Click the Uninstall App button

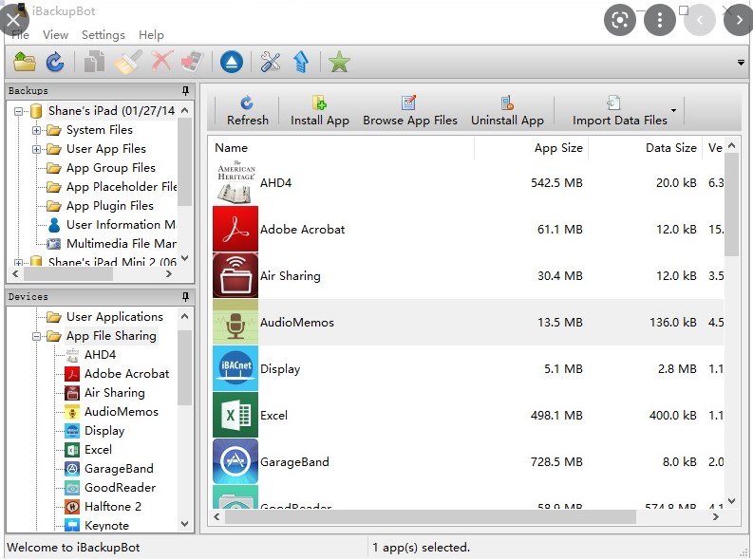tap(507, 111)
